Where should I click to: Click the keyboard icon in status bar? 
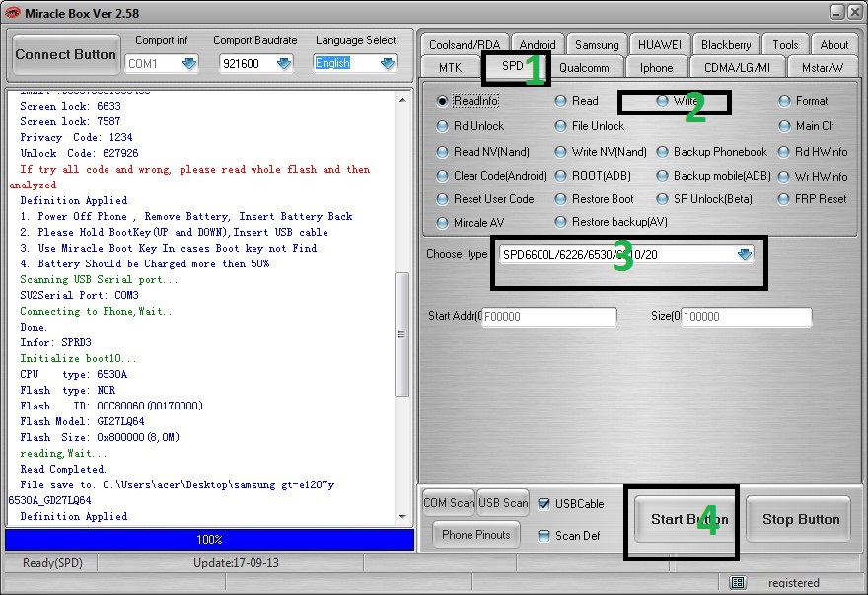coord(738,583)
